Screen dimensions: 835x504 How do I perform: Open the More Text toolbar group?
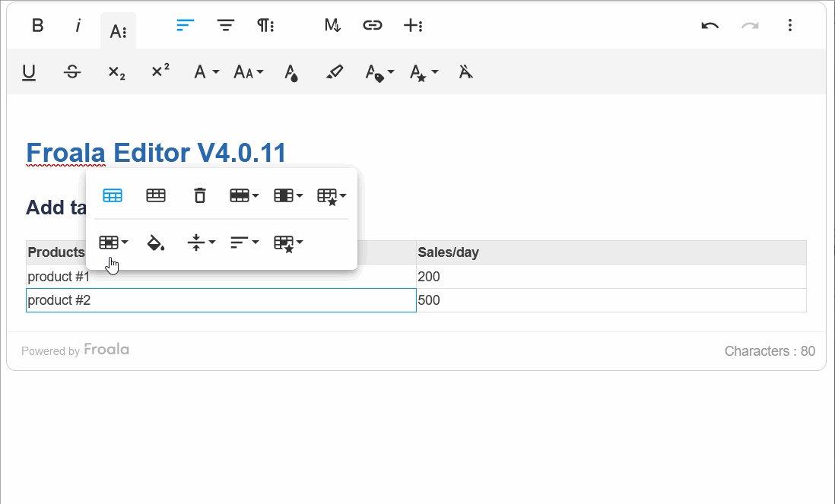(x=118, y=30)
